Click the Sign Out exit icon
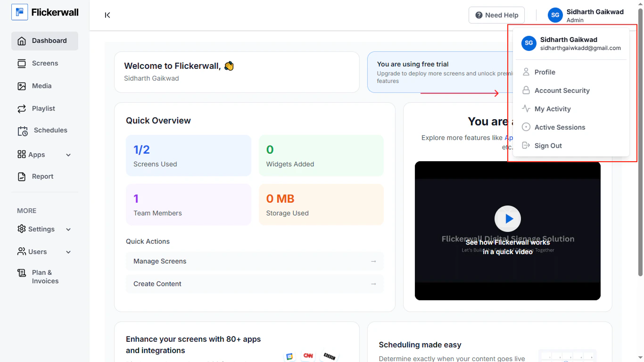Image resolution: width=644 pixels, height=362 pixels. coord(526,145)
